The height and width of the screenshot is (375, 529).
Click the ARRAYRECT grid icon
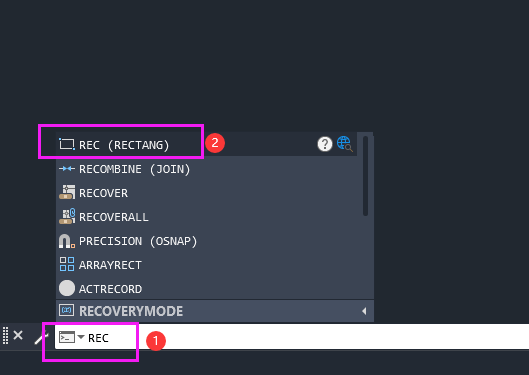[67, 264]
